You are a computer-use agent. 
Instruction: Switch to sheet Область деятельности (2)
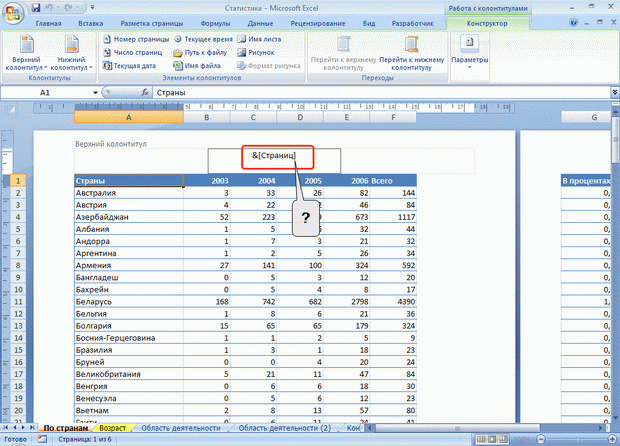pyautogui.click(x=285, y=428)
